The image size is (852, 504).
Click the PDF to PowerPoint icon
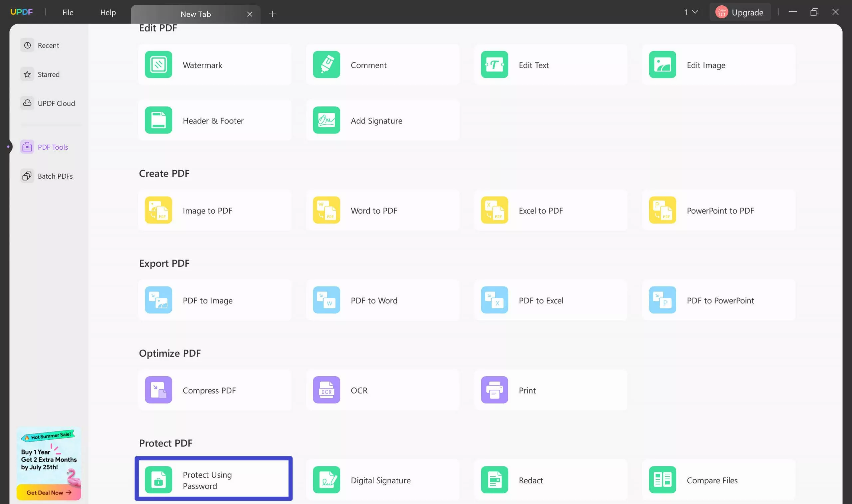(662, 300)
